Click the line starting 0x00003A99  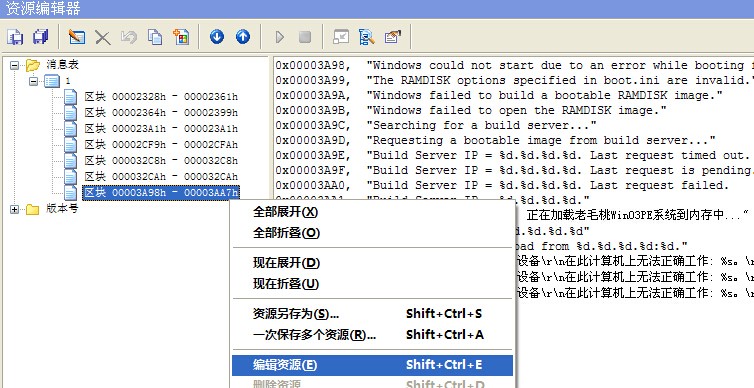pos(515,80)
